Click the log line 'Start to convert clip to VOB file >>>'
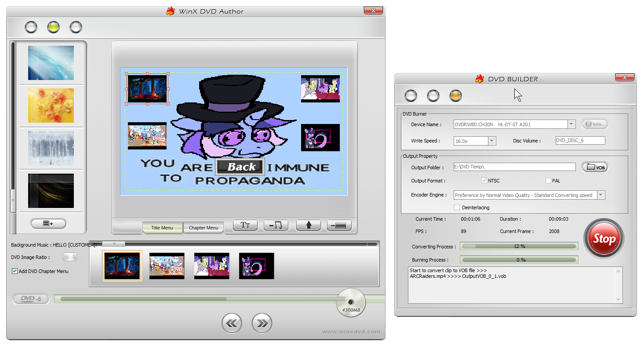This screenshot has width=644, height=346. [x=448, y=270]
